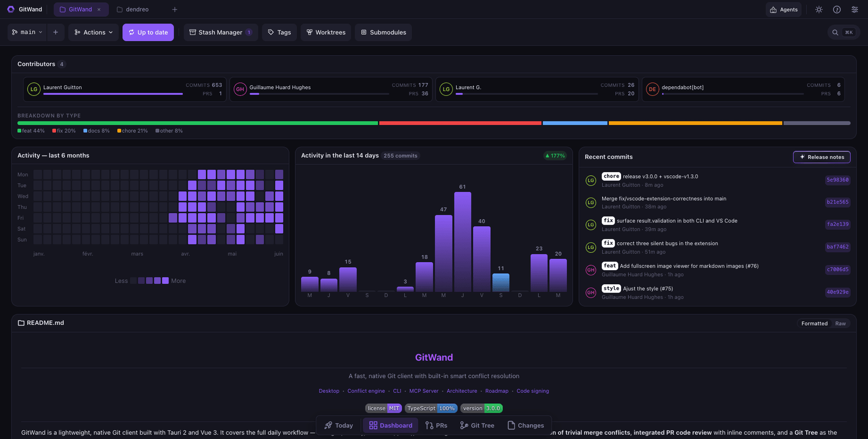Viewport: 868px width, 439px height.
Task: Create new branch with plus button
Action: (55, 32)
